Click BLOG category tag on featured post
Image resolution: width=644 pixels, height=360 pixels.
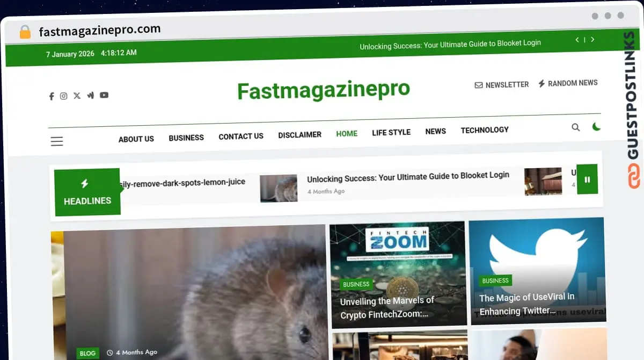click(x=87, y=353)
